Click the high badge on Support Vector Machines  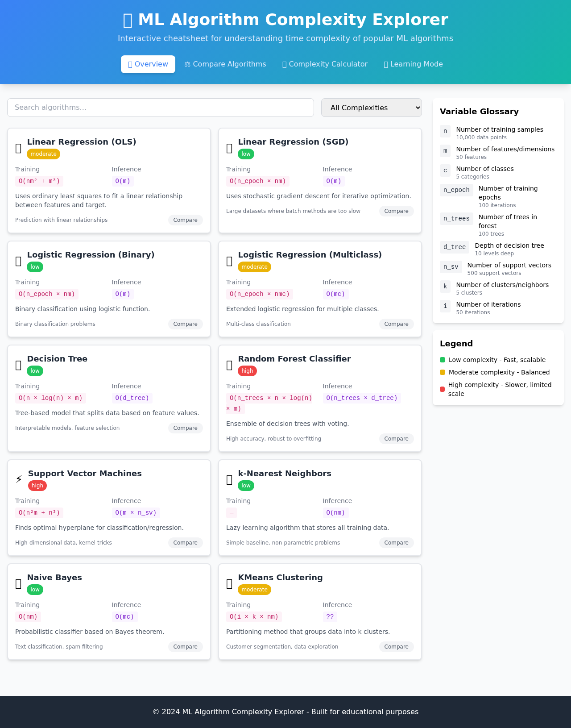[x=37, y=486]
